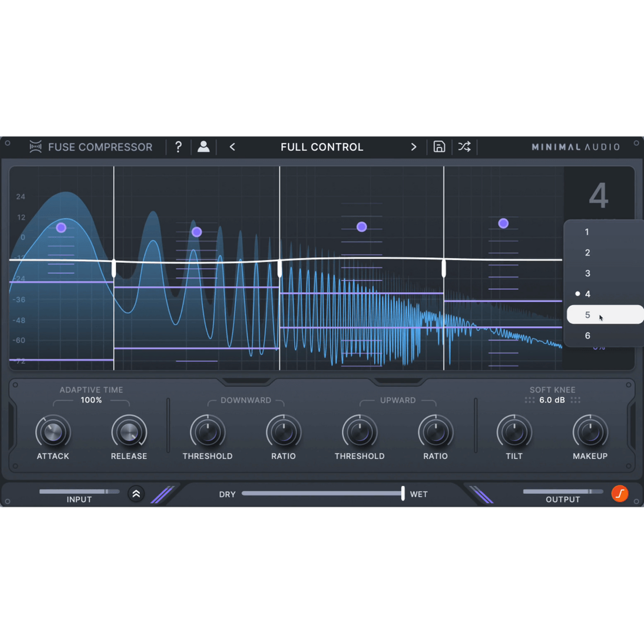Select the currently checked 4 bands option
Image resolution: width=644 pixels, height=644 pixels.
587,294
